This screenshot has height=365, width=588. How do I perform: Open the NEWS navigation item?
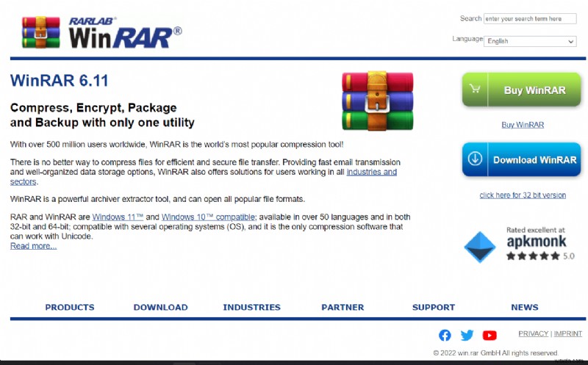pos(525,307)
